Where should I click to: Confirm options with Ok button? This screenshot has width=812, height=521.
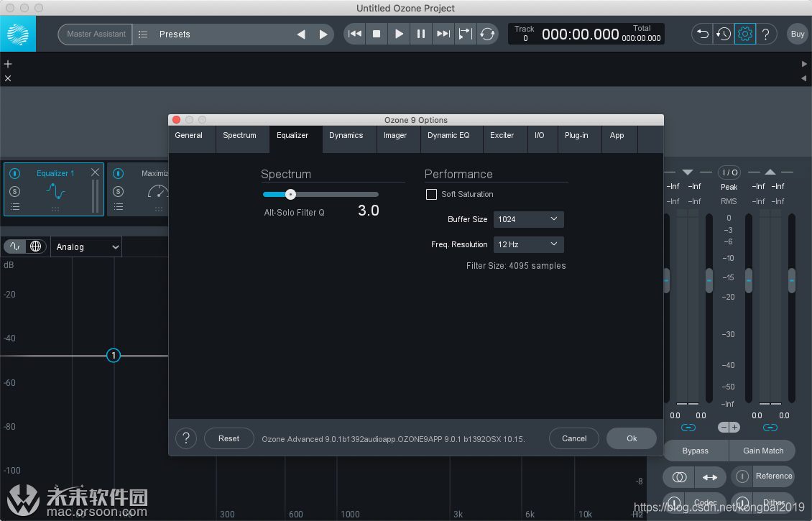(632, 438)
